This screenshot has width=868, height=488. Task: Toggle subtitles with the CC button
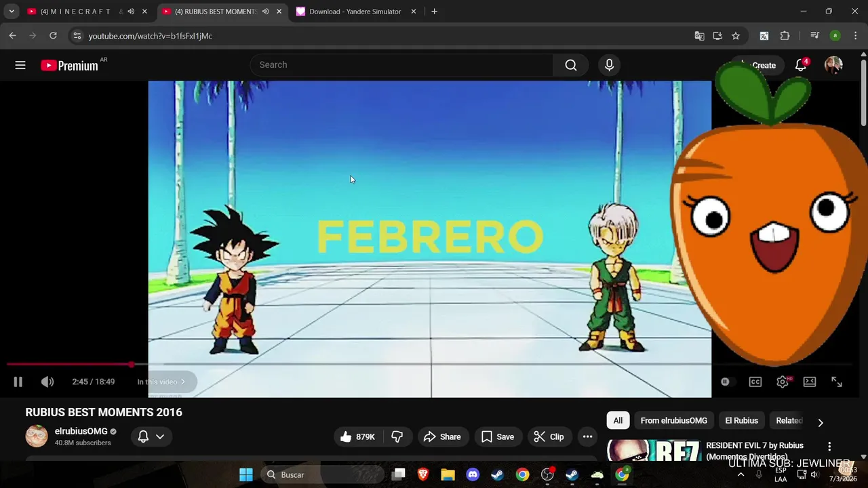point(755,382)
